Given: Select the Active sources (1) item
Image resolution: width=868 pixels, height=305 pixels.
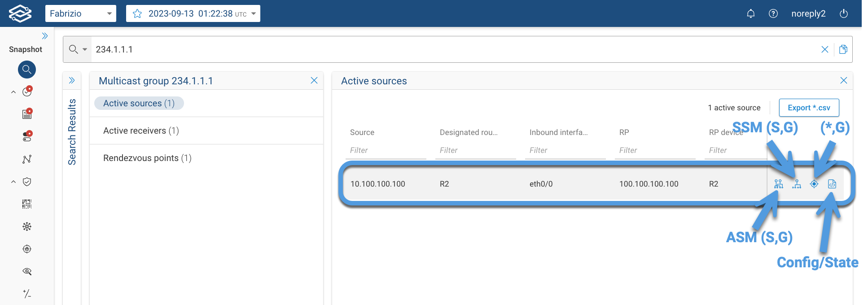Looking at the screenshot, I should 139,103.
